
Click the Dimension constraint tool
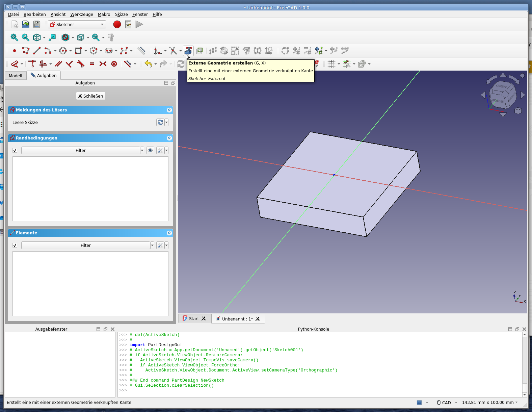pyautogui.click(x=15, y=64)
